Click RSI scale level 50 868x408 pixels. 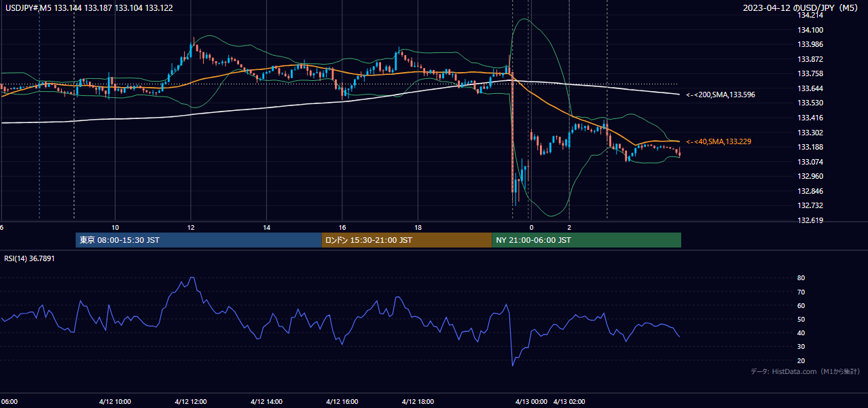801,319
